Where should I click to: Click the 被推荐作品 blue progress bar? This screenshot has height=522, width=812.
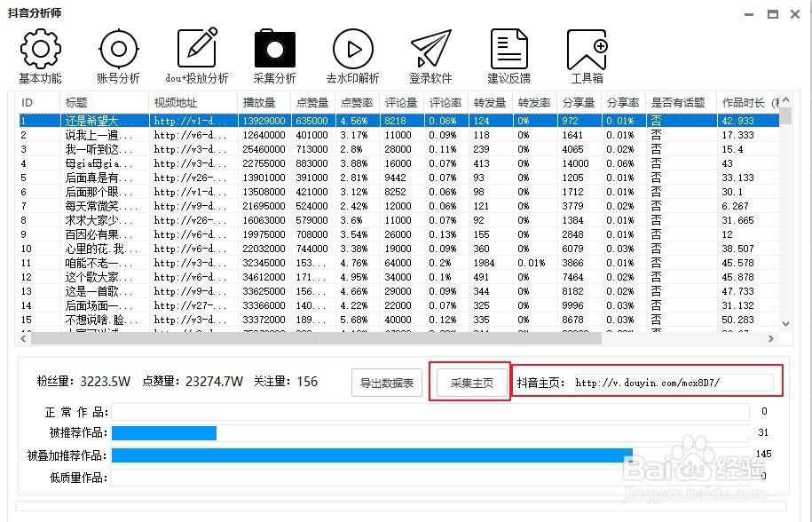164,433
